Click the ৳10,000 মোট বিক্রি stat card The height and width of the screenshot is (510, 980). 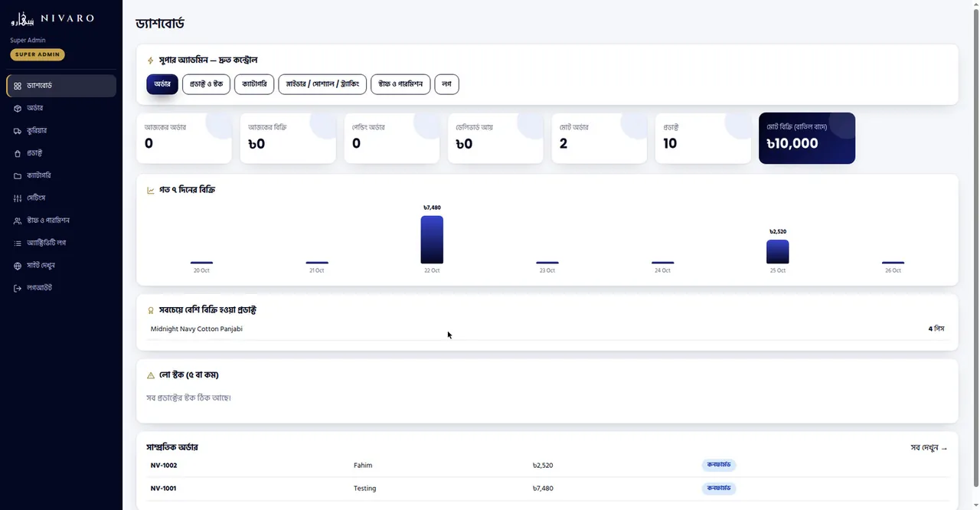pyautogui.click(x=807, y=139)
